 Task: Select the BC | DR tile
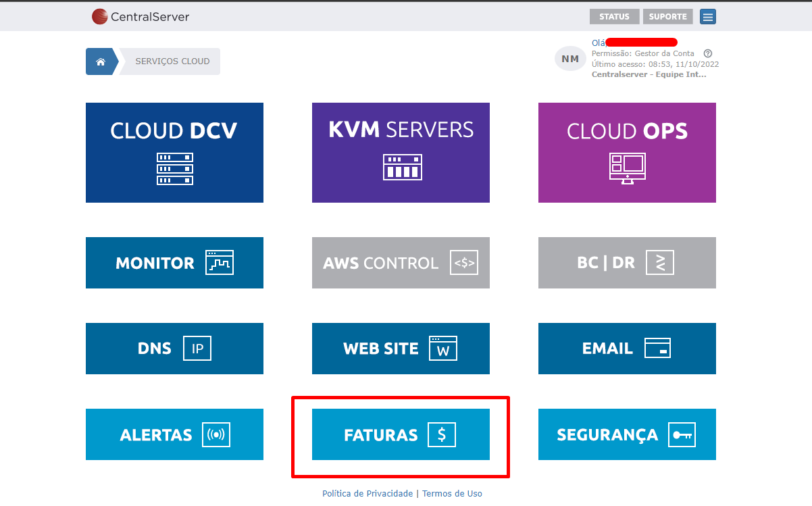pos(627,263)
